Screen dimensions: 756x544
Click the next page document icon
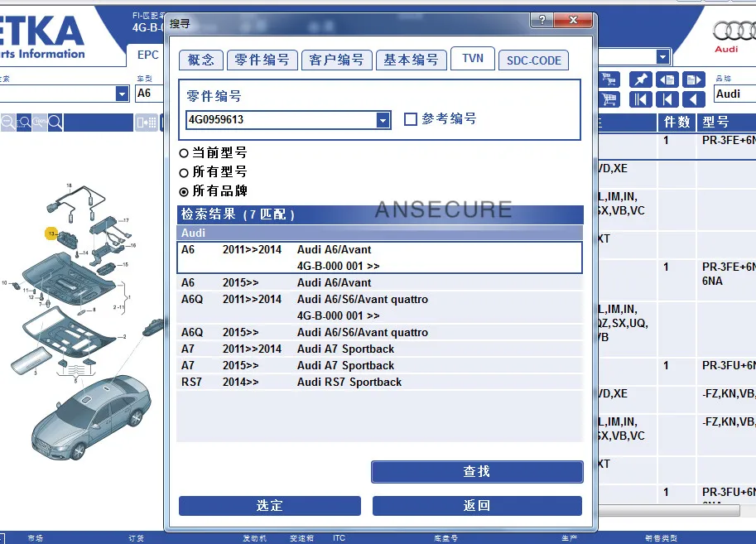694,79
